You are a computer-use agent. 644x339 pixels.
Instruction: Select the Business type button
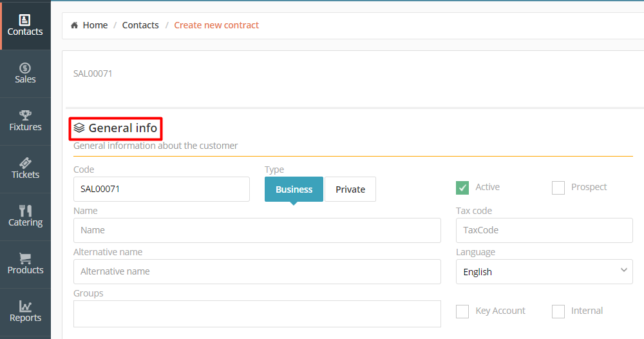(294, 189)
